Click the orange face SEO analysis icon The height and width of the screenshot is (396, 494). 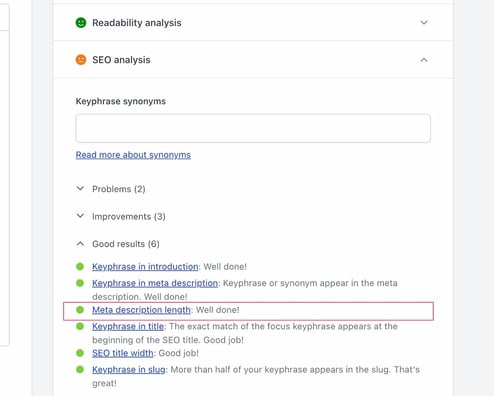81,60
